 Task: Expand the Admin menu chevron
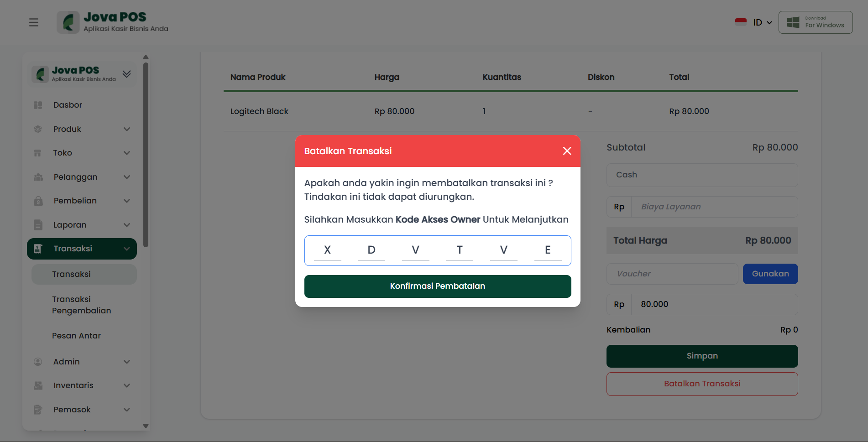point(127,362)
